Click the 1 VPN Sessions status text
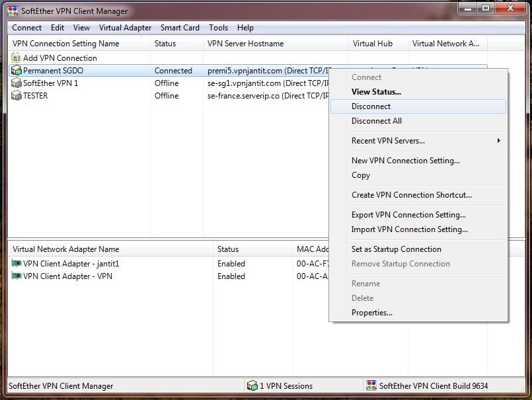Viewport: 532px width, 400px height. [x=286, y=385]
